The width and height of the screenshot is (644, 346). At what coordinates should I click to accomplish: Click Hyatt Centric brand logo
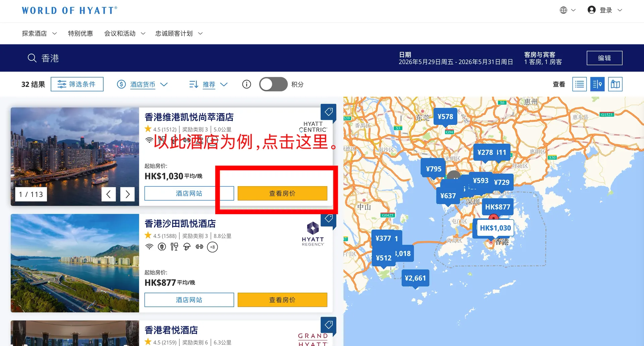pyautogui.click(x=313, y=127)
